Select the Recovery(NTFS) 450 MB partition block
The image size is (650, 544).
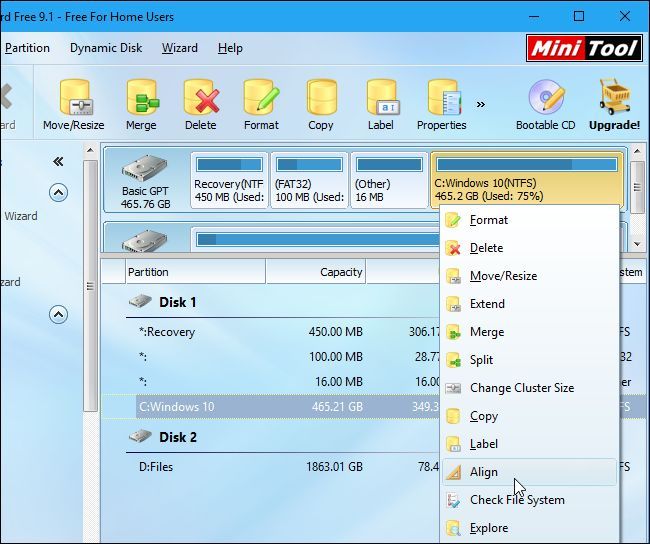(229, 180)
